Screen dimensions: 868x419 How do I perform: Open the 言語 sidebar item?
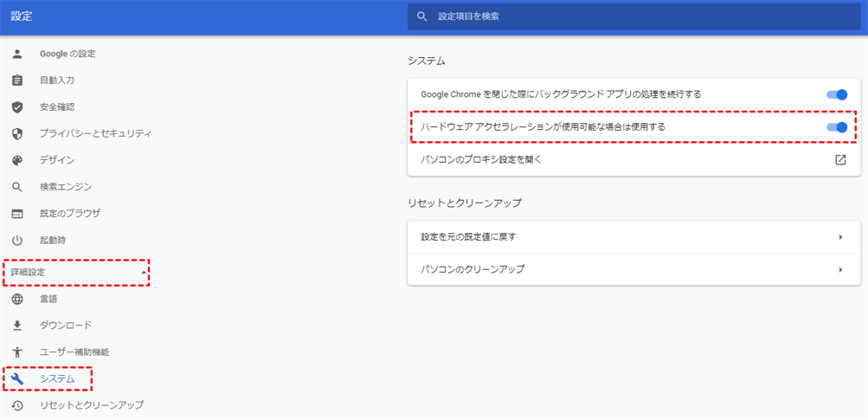point(48,299)
